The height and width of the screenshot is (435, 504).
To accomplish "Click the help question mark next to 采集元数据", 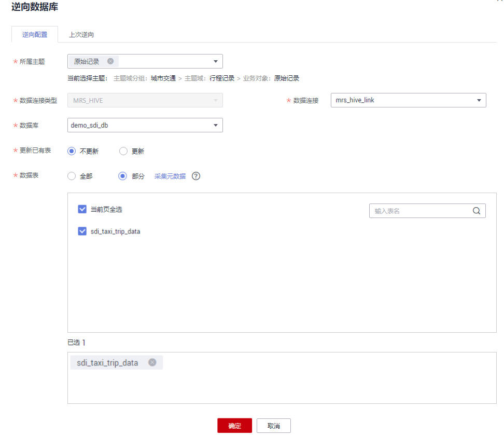I will (196, 176).
